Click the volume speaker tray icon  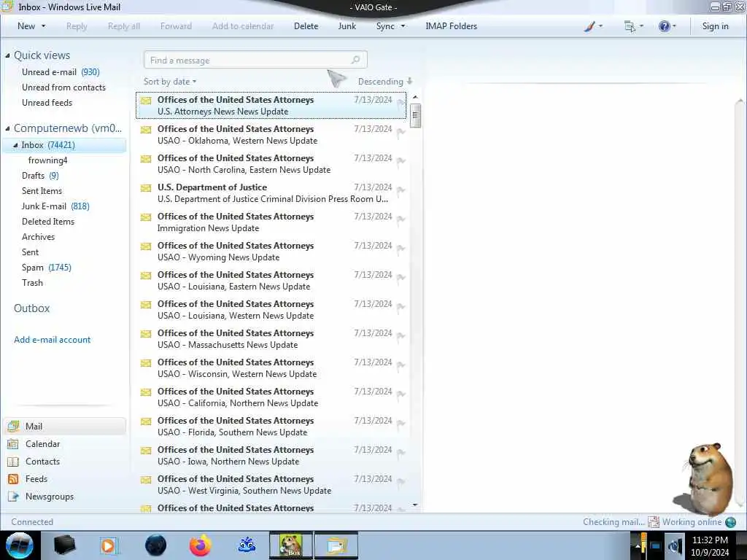(673, 546)
